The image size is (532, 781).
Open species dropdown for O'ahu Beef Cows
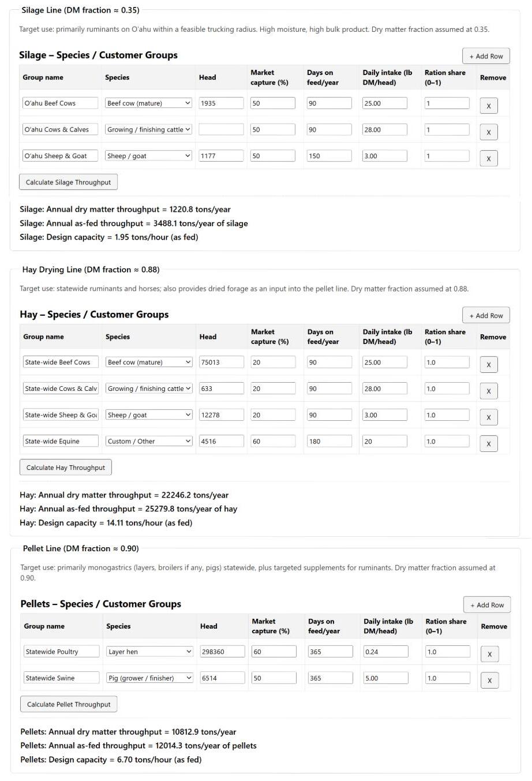click(148, 103)
